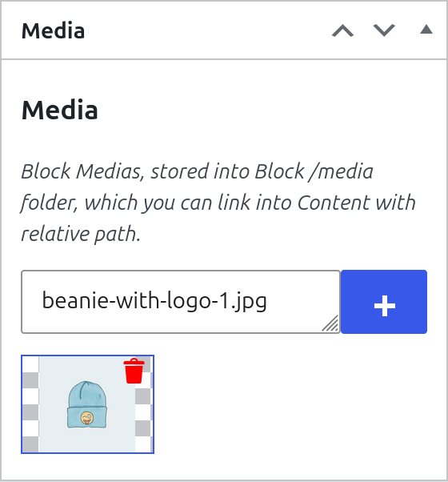Image resolution: width=448 pixels, height=482 pixels.
Task: Click the Media panel header title
Action: pyautogui.click(x=53, y=30)
